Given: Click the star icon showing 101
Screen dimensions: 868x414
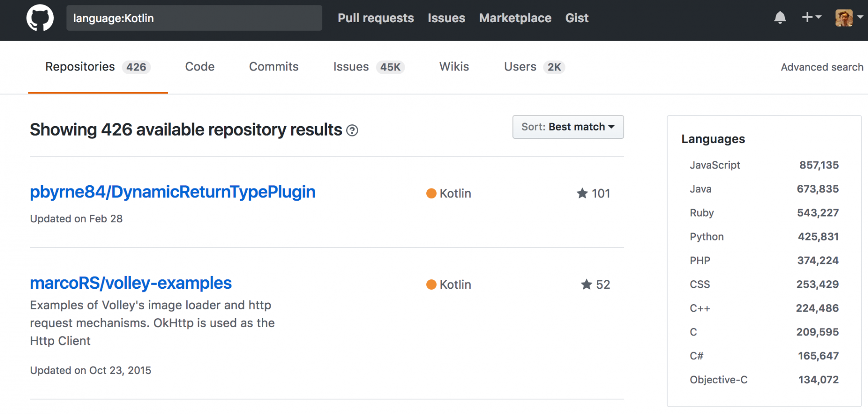Looking at the screenshot, I should tap(582, 193).
